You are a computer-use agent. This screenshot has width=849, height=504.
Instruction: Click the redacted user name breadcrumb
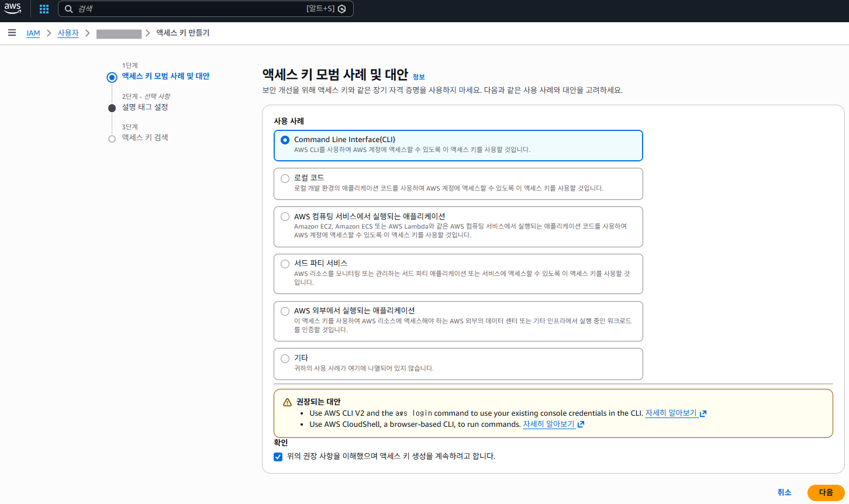pos(119,34)
